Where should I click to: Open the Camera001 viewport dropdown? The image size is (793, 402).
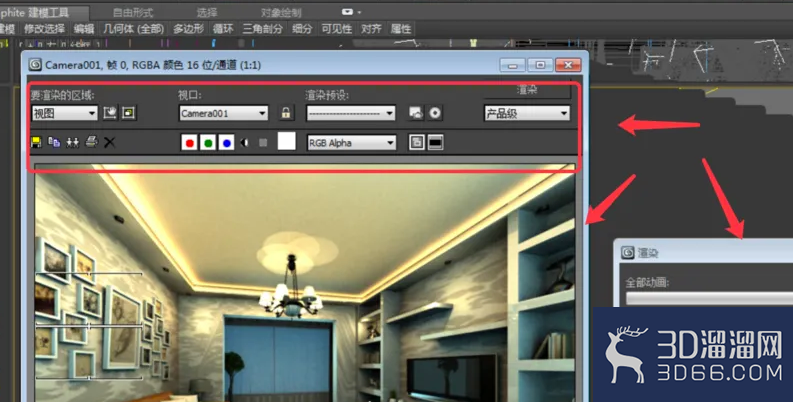(224, 113)
